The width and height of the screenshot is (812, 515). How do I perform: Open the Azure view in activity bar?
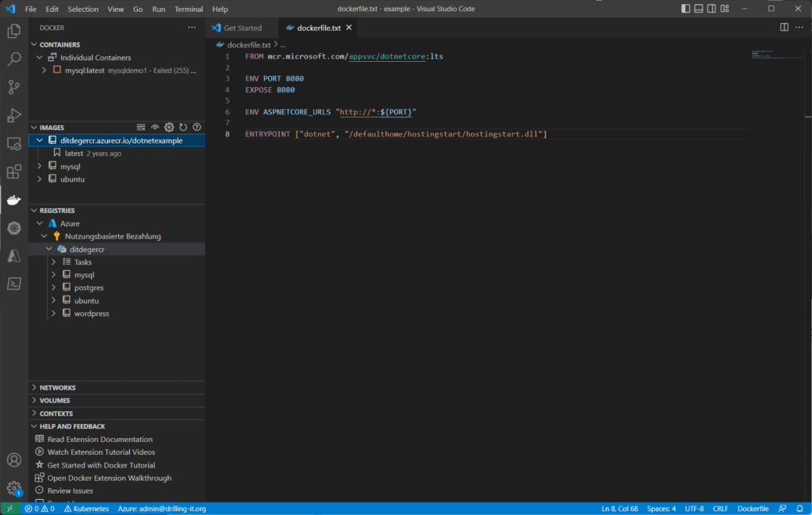click(x=14, y=256)
